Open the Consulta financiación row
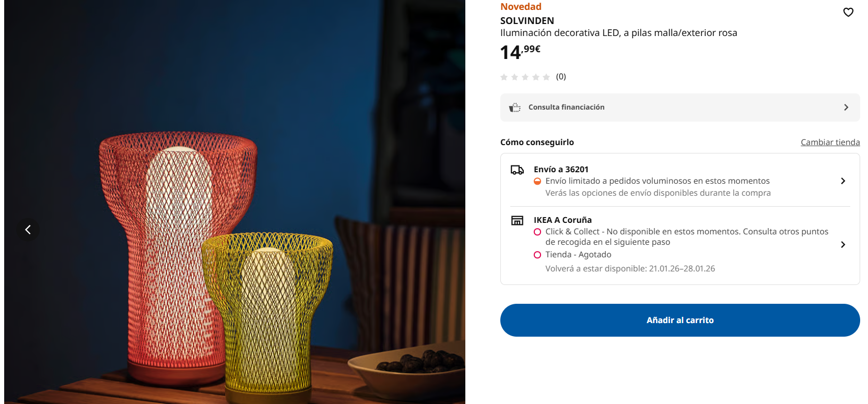Screen dimensions: 868x404 680,108
